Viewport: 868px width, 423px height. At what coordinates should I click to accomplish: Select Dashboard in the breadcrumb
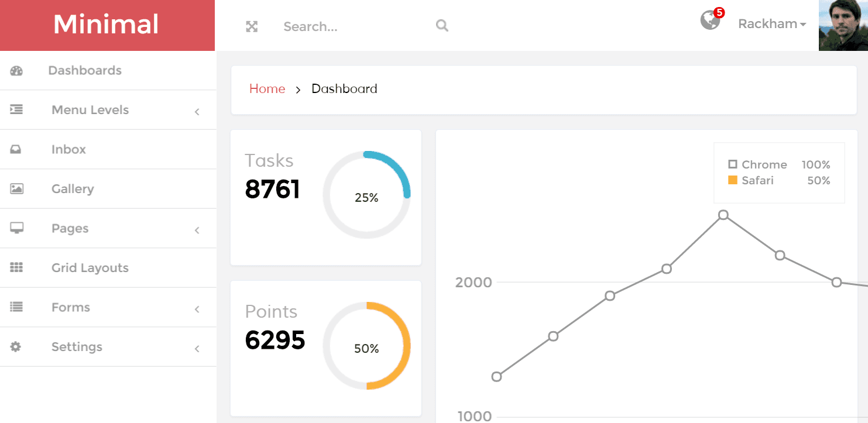click(345, 88)
